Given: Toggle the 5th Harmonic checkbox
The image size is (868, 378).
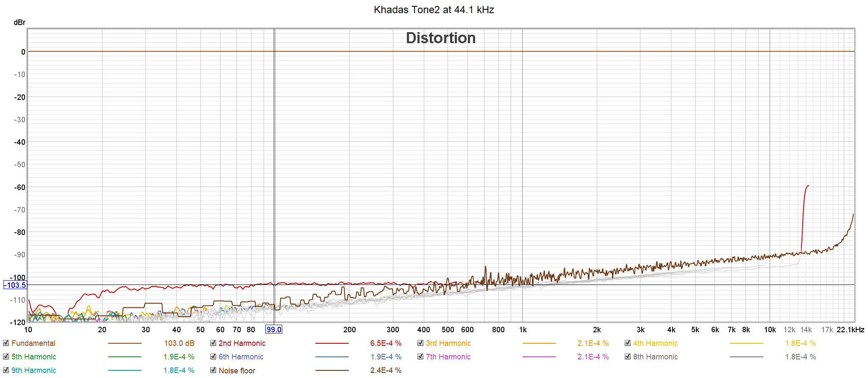Looking at the screenshot, I should click(6, 356).
